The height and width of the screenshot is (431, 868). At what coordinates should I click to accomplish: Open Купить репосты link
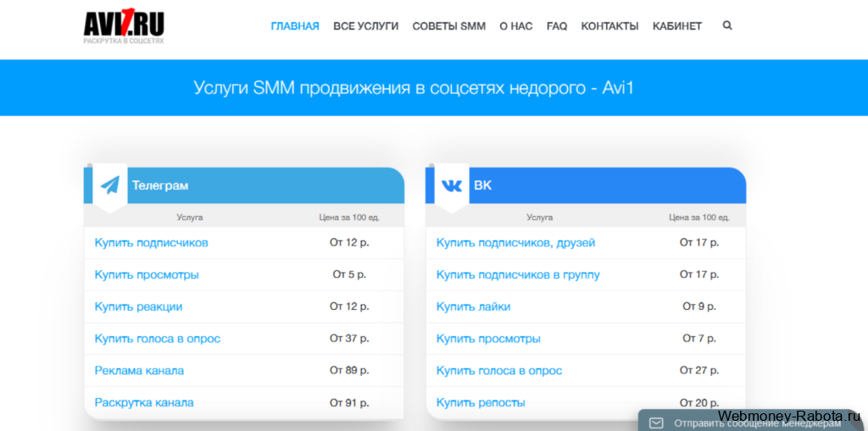481,402
